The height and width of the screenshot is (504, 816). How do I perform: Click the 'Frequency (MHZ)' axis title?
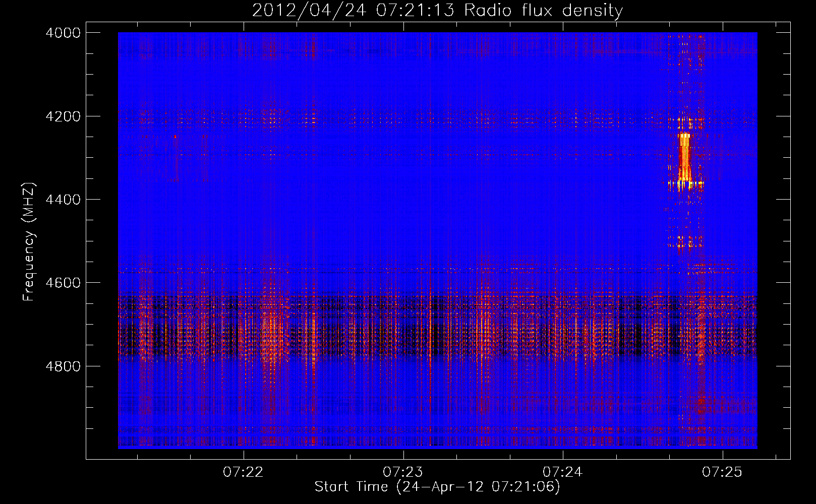pyautogui.click(x=29, y=242)
